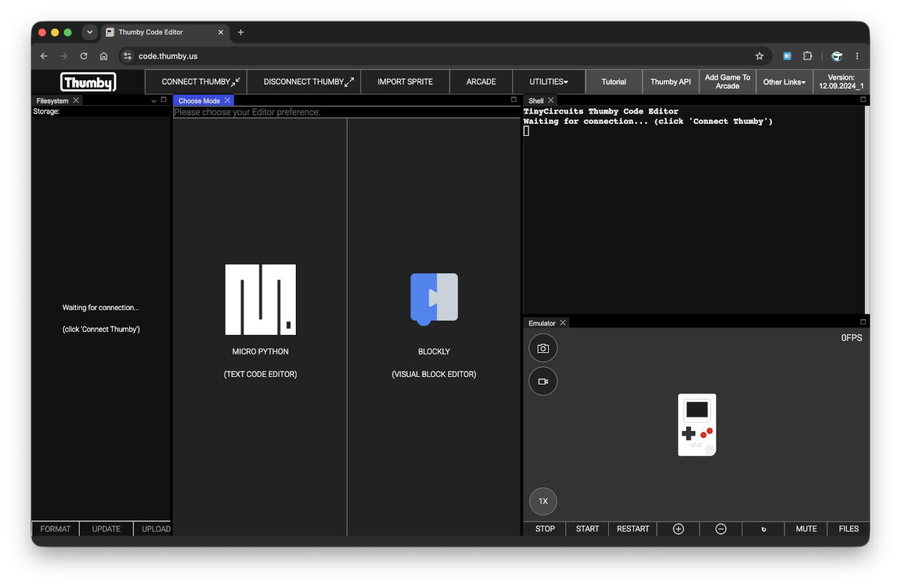Screen dimensions: 901x588
Task: Mute the emulator audio
Action: [x=806, y=529]
